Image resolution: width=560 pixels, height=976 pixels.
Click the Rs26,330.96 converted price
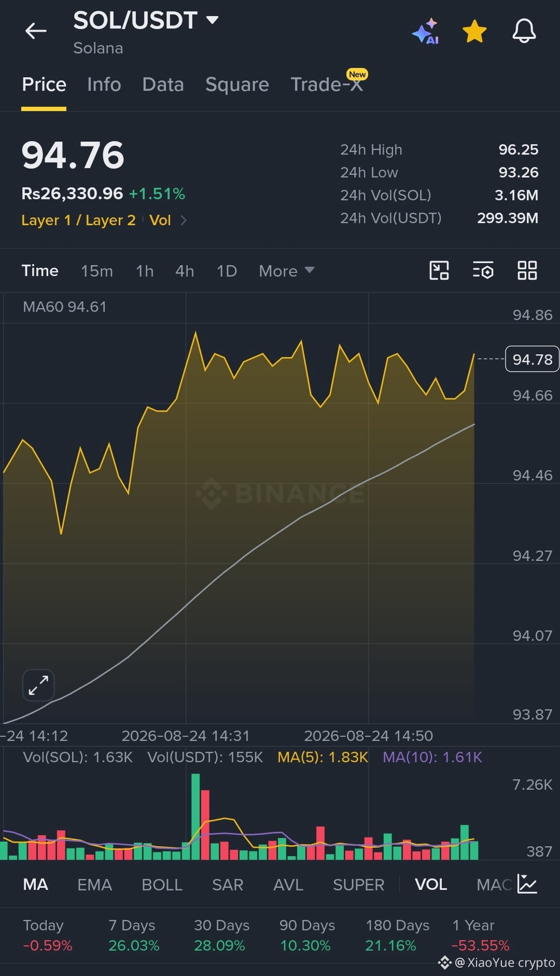click(72, 194)
